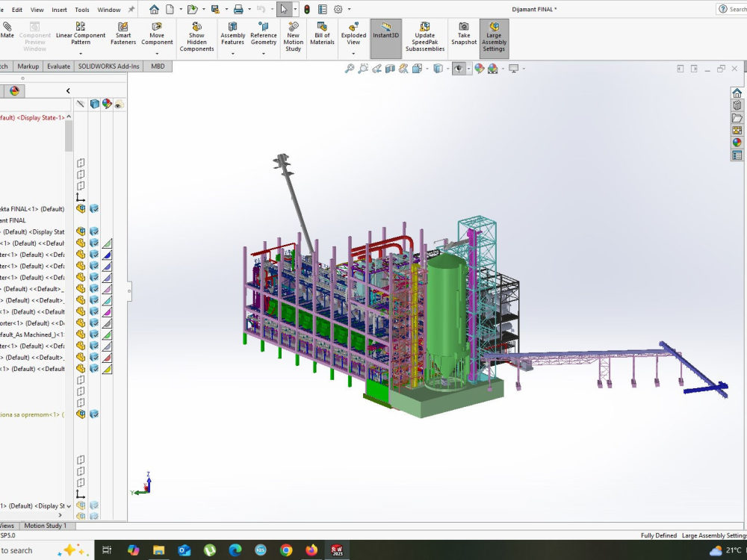Switch to DisplayManager tab icon

coord(14,91)
